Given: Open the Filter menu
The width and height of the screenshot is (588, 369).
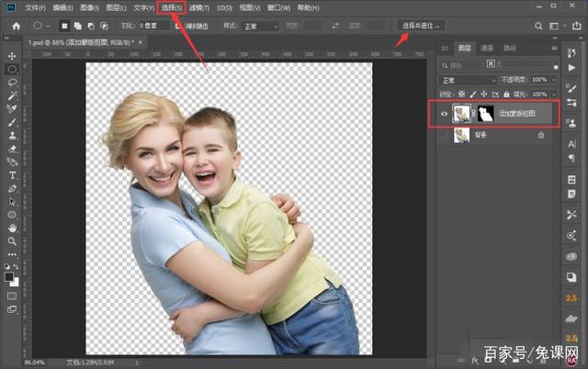Looking at the screenshot, I should click(199, 7).
